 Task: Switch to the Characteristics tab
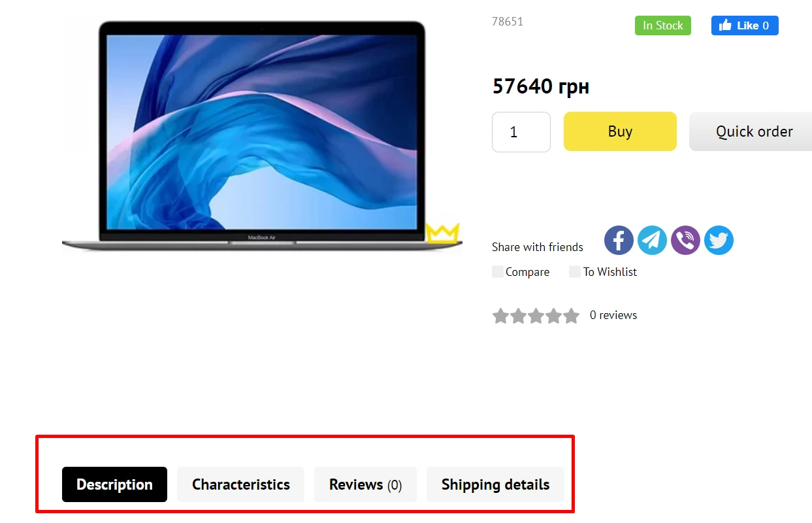240,484
